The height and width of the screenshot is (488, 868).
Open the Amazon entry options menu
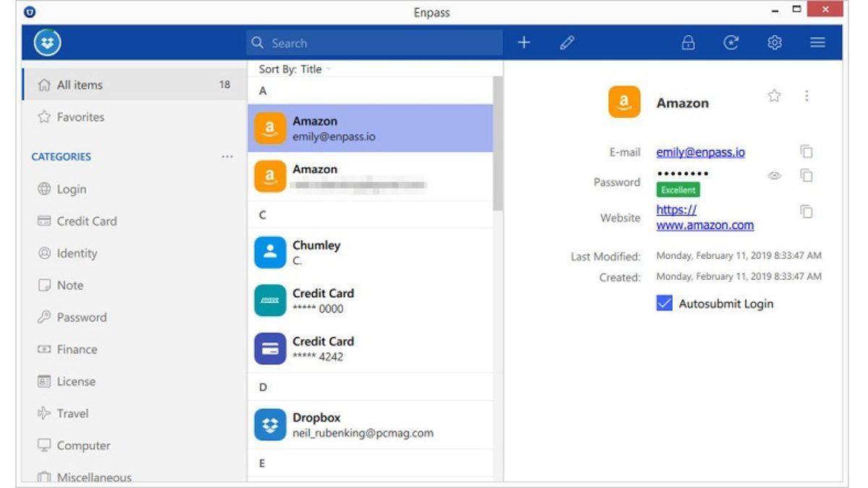[x=807, y=95]
